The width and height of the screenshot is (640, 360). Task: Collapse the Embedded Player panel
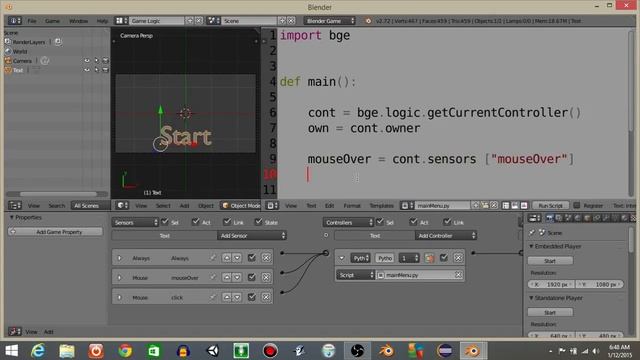click(531, 247)
